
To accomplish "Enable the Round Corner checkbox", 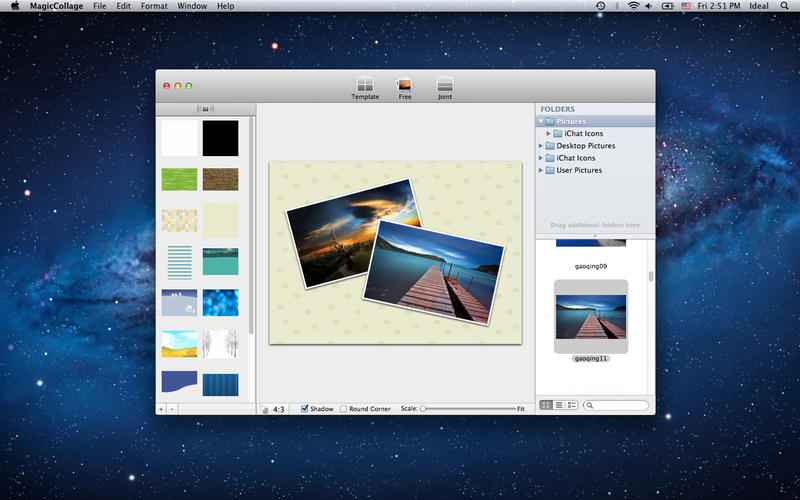I will [344, 409].
